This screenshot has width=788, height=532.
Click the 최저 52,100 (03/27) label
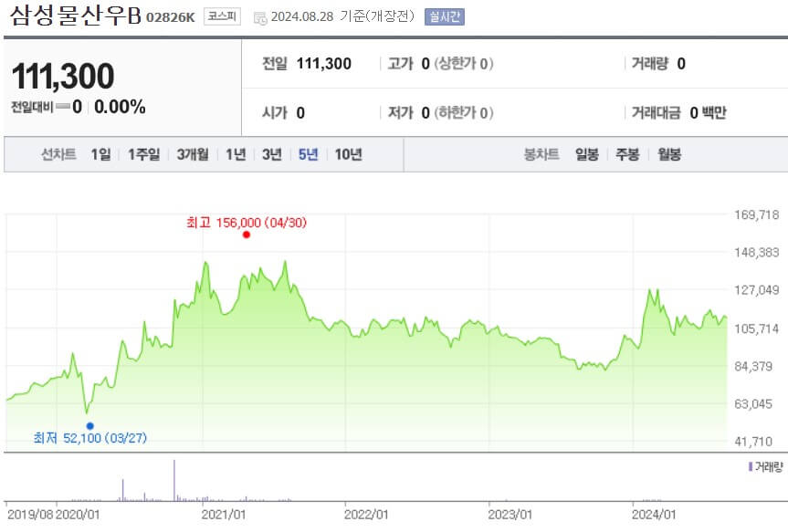pos(90,438)
